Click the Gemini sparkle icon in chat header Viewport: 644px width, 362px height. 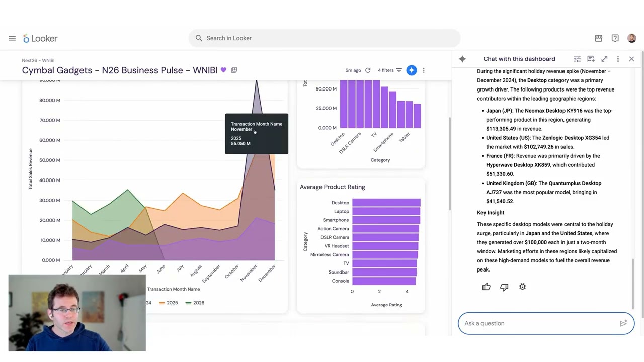pyautogui.click(x=462, y=59)
